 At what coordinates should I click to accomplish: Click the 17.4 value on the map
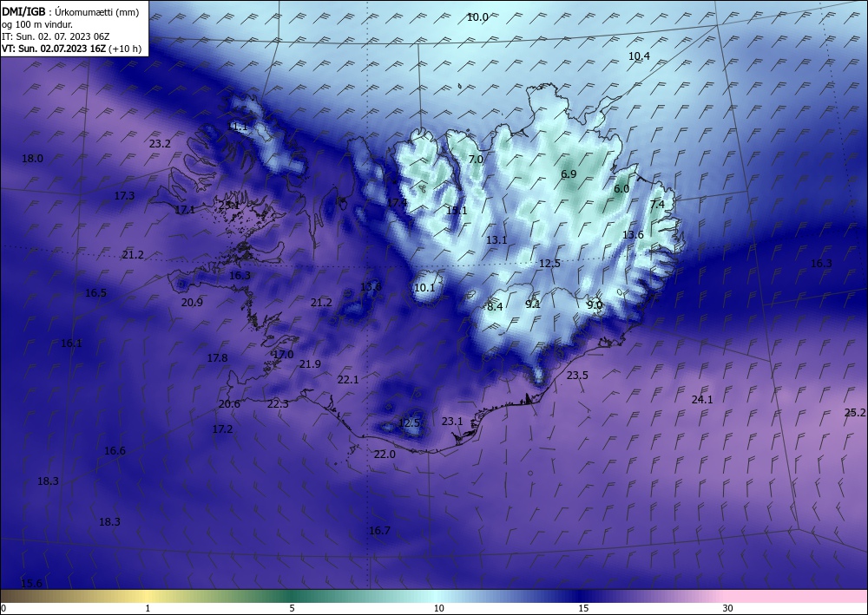point(397,203)
